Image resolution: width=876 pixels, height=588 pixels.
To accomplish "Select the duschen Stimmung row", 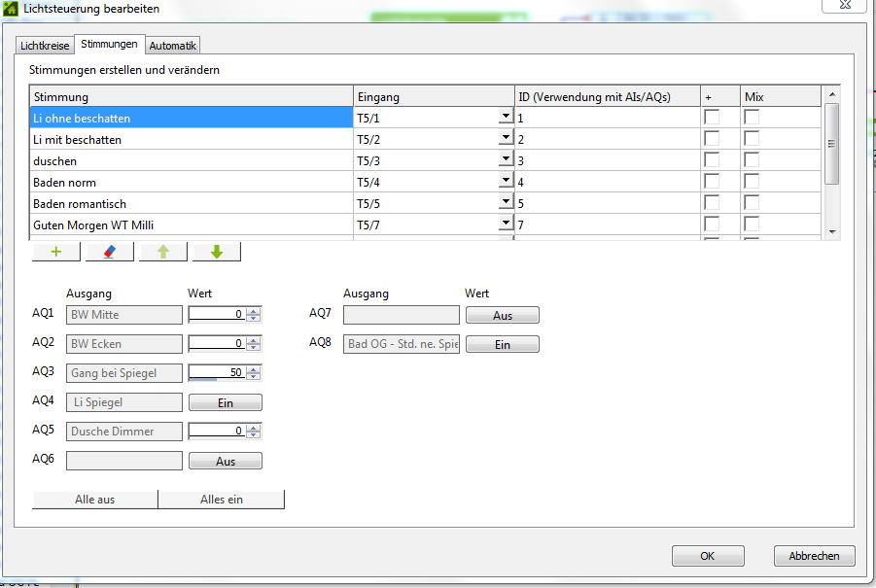I will 192,160.
